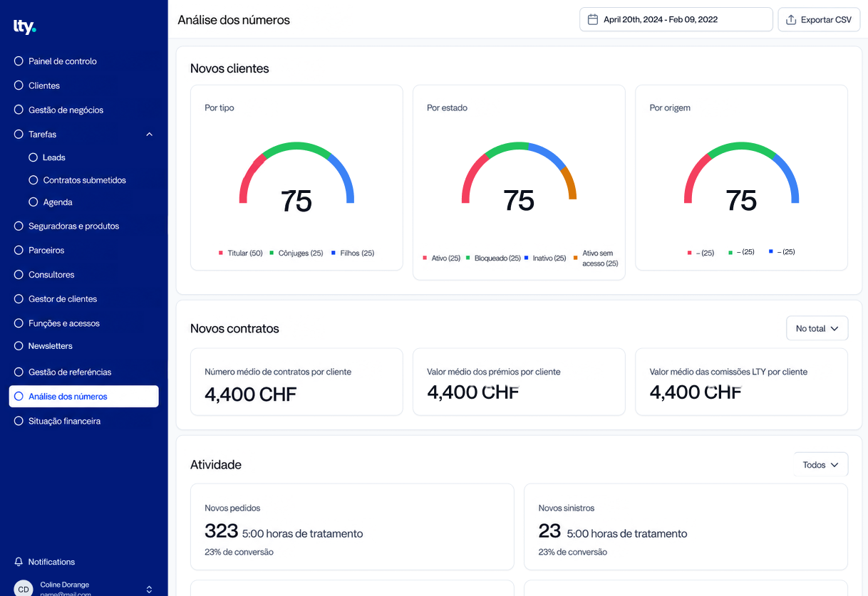868x596 pixels.
Task: Click the Tarefas menu label
Action: tap(42, 134)
